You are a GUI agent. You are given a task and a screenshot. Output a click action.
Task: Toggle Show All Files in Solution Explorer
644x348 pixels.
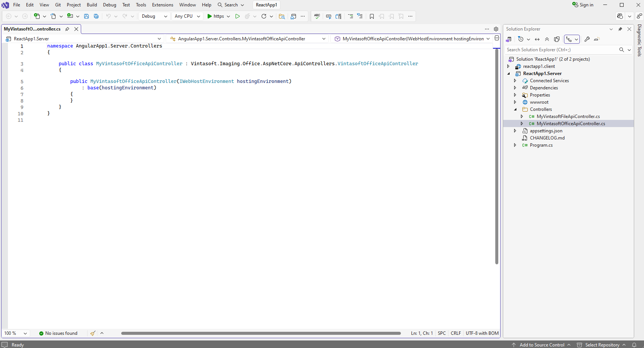coord(557,39)
